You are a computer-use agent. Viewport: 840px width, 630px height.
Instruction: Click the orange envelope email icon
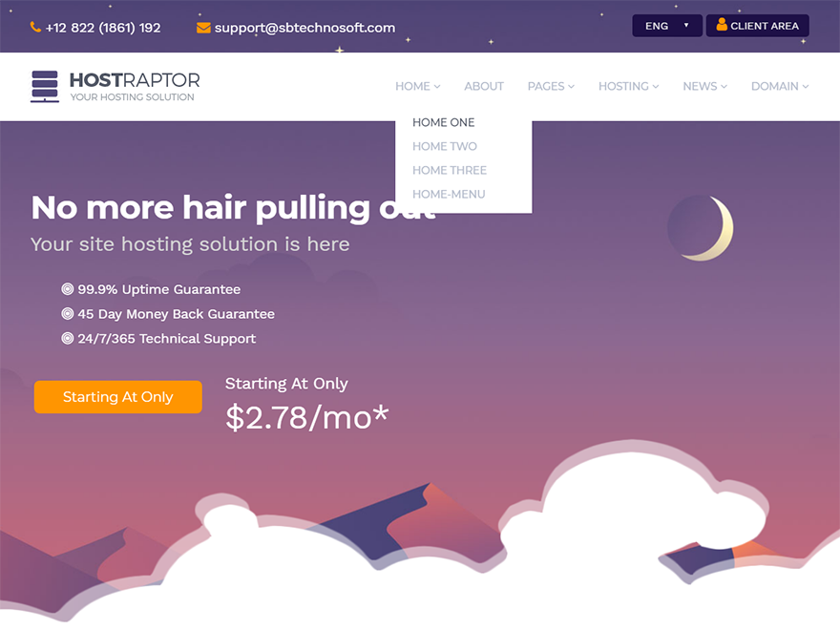coord(203,28)
